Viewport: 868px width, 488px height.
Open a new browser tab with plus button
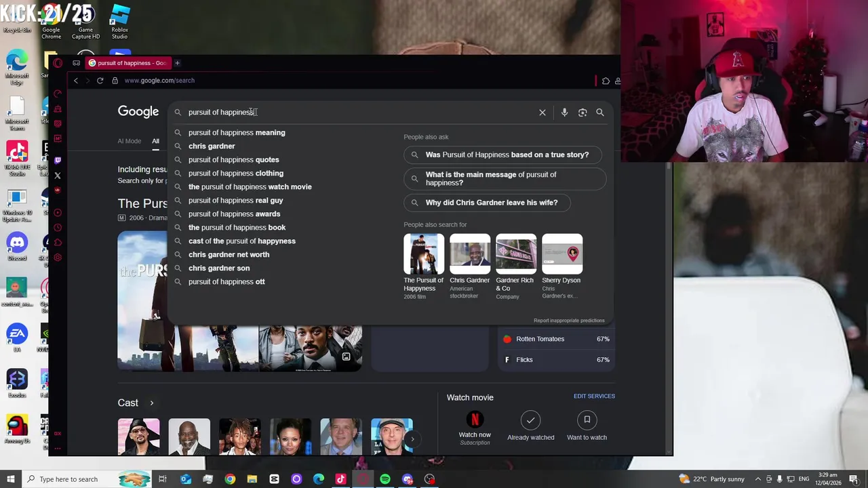coord(177,63)
